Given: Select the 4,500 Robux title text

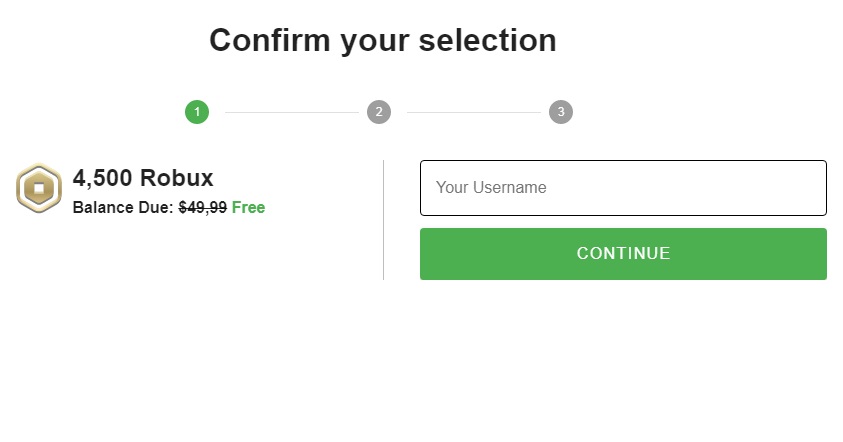Looking at the screenshot, I should click(x=143, y=178).
